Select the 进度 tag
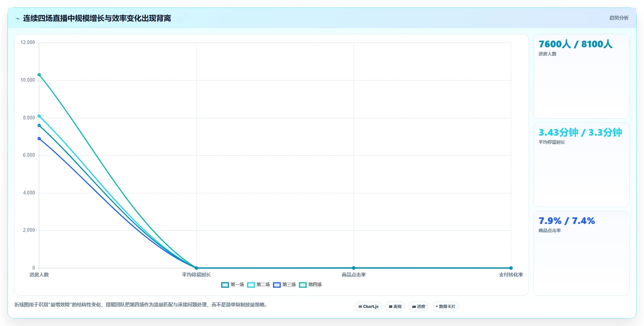Viewport: 644px width, 326px height. coord(418,306)
